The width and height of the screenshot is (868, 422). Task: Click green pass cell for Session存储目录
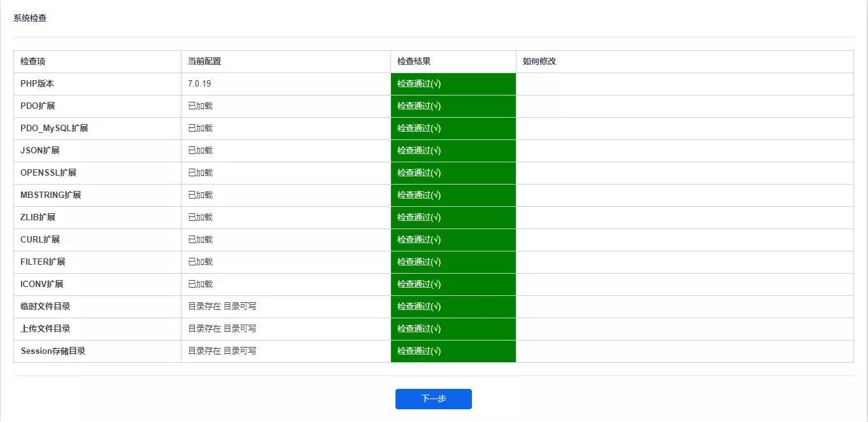(453, 351)
